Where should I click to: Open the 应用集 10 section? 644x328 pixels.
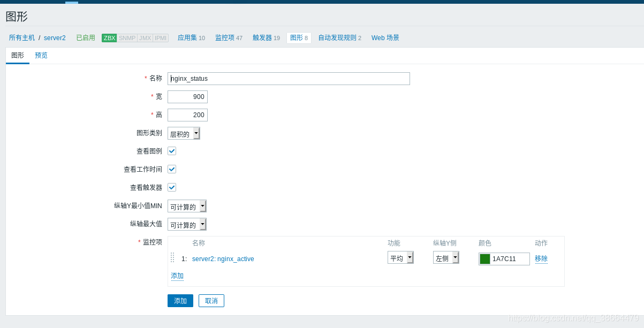coord(191,38)
